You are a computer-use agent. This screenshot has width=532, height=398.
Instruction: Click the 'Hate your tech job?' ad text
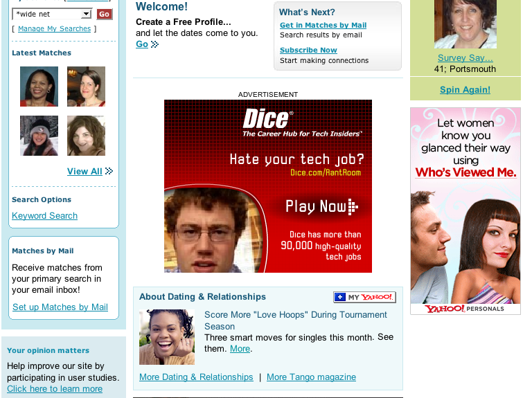point(296,159)
